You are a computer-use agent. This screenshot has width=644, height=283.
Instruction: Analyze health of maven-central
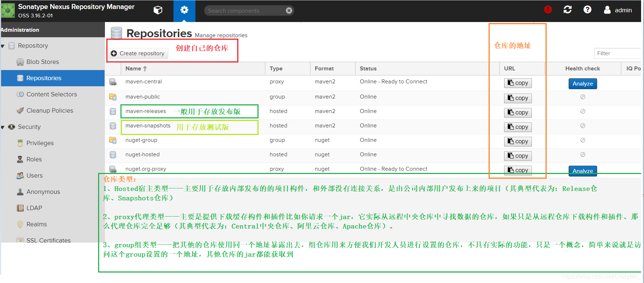(x=583, y=84)
